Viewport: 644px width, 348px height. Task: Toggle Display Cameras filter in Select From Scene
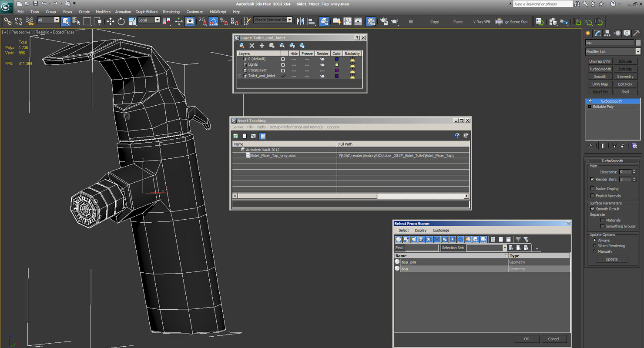pos(422,239)
